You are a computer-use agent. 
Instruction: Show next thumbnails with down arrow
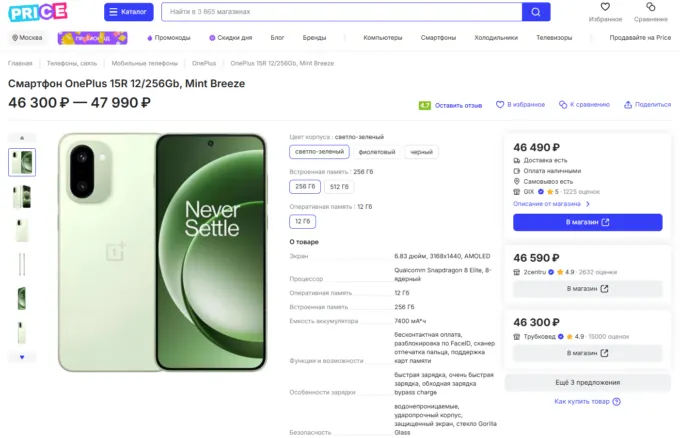(x=22, y=357)
